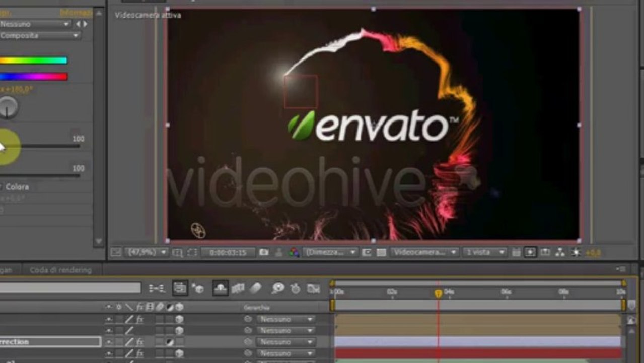Click the parent pick whip of the Correction layer
This screenshot has width=644, height=363.
pos(248,342)
